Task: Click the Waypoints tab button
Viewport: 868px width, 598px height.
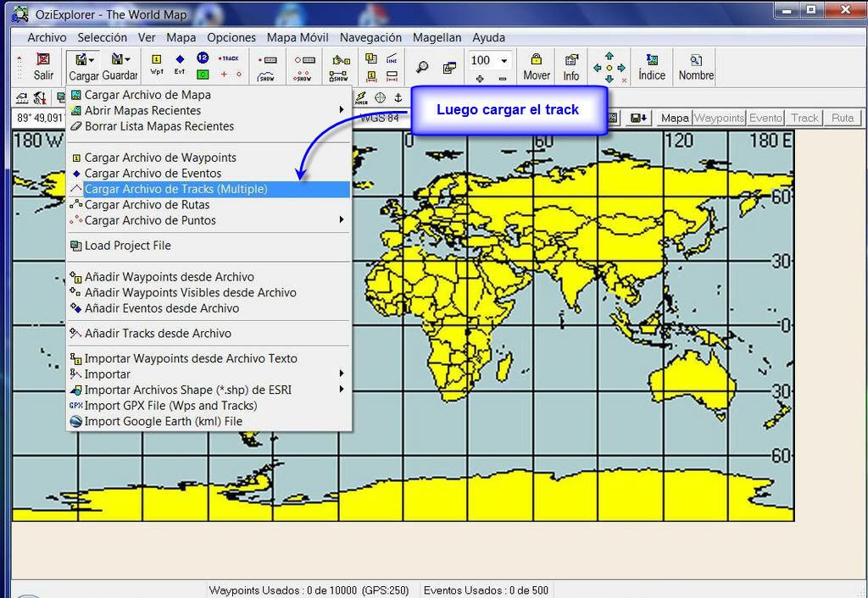Action: [719, 118]
